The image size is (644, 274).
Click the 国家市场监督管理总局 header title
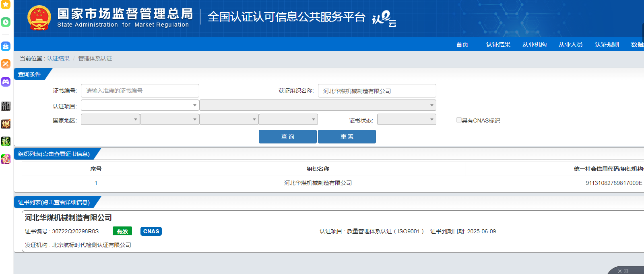point(125,14)
